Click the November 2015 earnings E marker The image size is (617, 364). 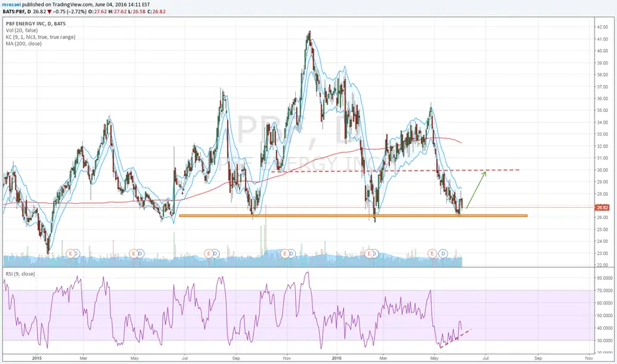[285, 253]
